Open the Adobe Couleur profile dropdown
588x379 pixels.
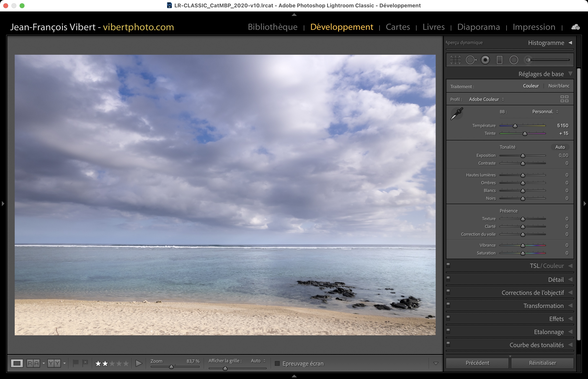(486, 99)
